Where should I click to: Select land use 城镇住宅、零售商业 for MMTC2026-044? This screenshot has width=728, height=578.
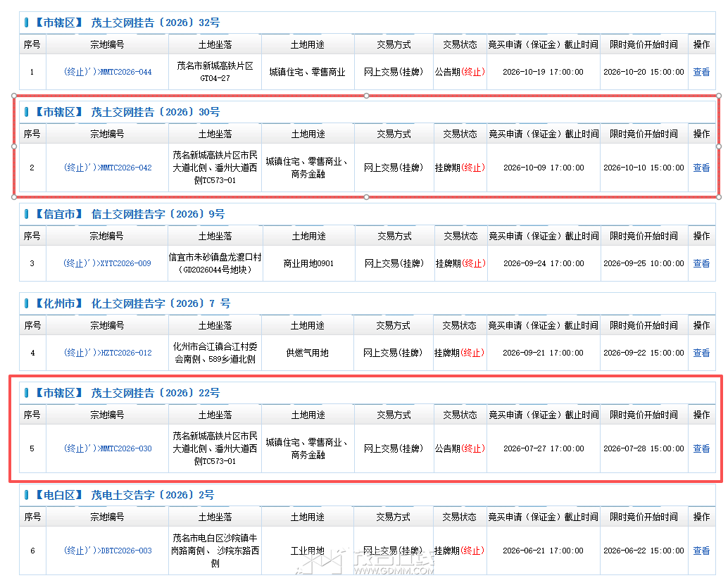pos(308,72)
